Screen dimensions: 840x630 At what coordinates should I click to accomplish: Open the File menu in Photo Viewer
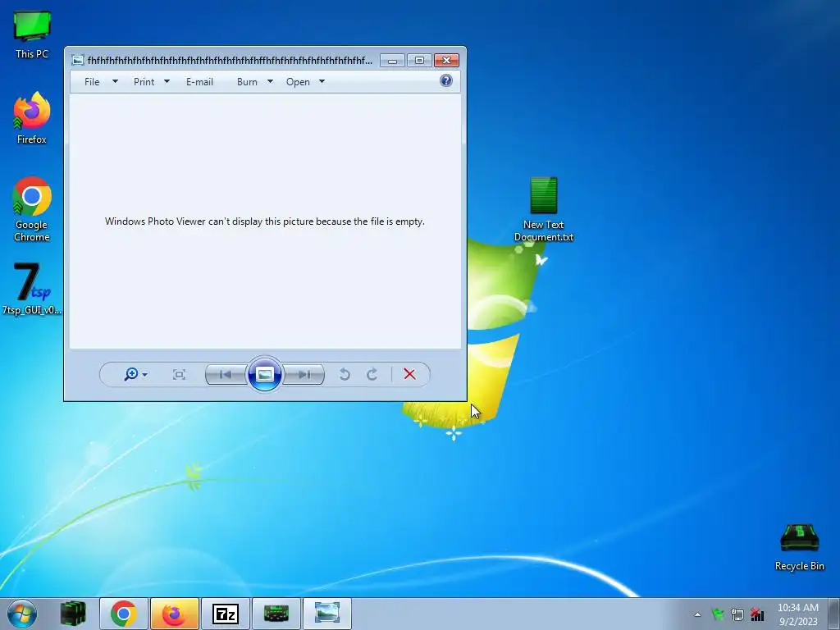92,82
